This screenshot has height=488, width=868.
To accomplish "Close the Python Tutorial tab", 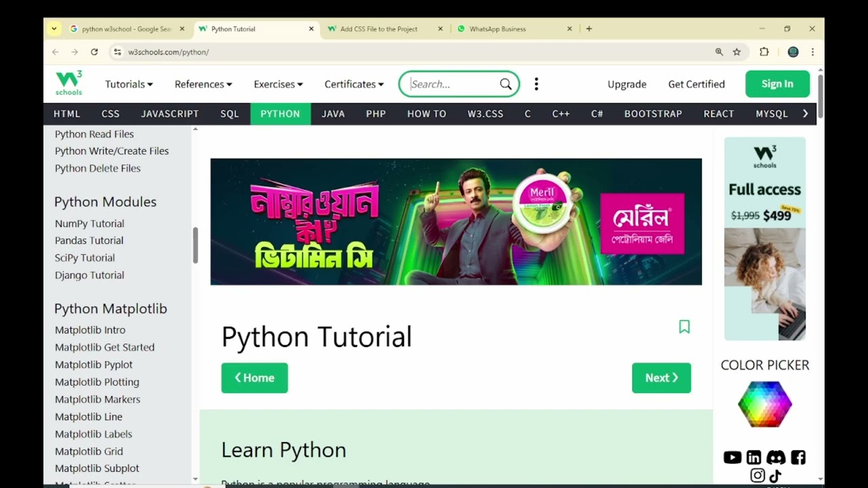I will tap(311, 29).
